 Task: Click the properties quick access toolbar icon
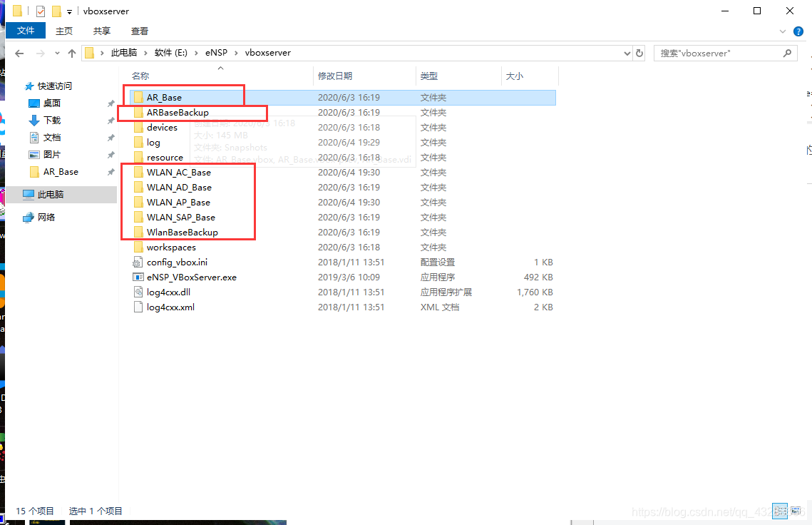[41, 11]
